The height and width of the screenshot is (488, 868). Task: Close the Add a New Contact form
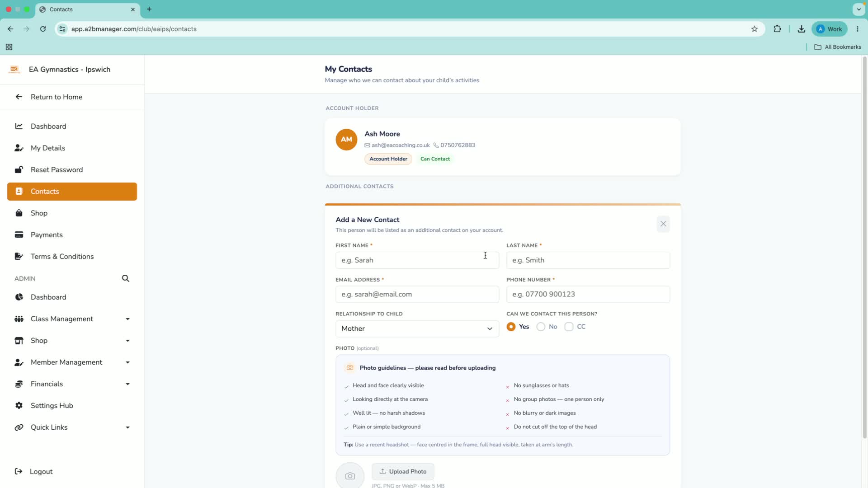pos(663,224)
